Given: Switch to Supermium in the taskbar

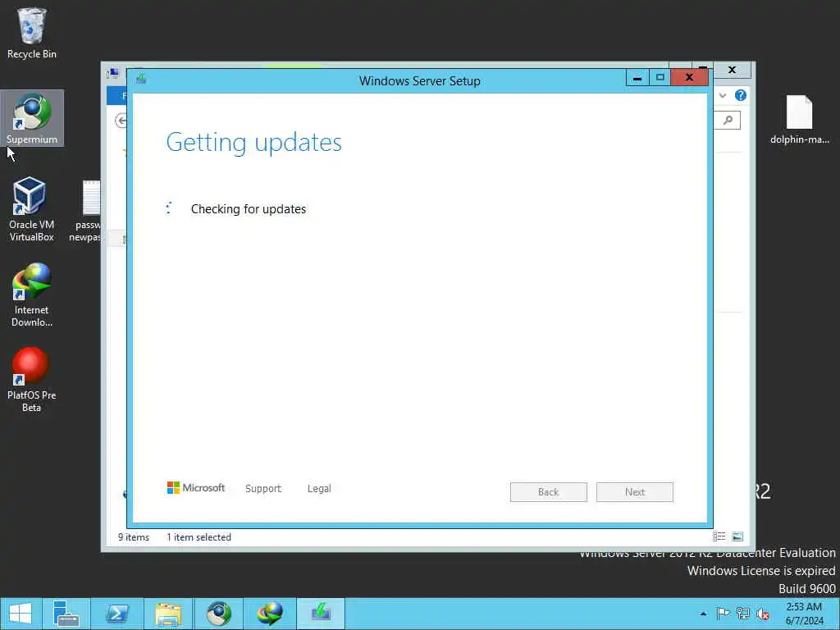Looking at the screenshot, I should [218, 614].
